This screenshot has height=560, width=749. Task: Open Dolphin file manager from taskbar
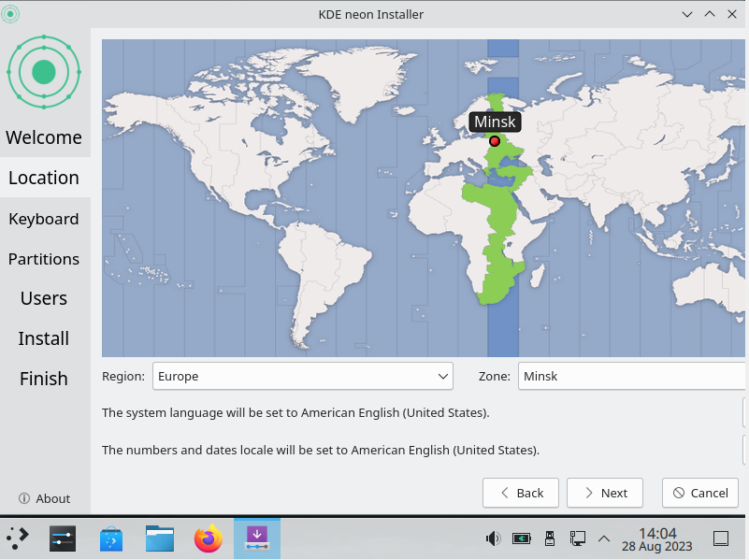pyautogui.click(x=160, y=538)
